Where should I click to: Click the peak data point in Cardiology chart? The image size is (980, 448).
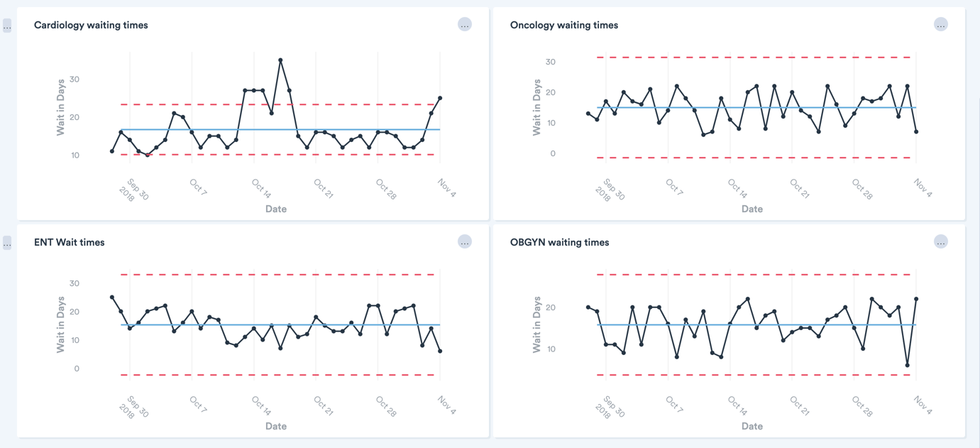281,61
